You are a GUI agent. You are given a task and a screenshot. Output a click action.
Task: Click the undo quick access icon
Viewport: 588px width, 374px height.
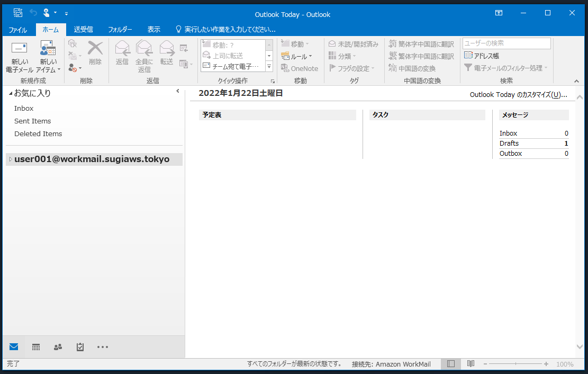tap(33, 13)
